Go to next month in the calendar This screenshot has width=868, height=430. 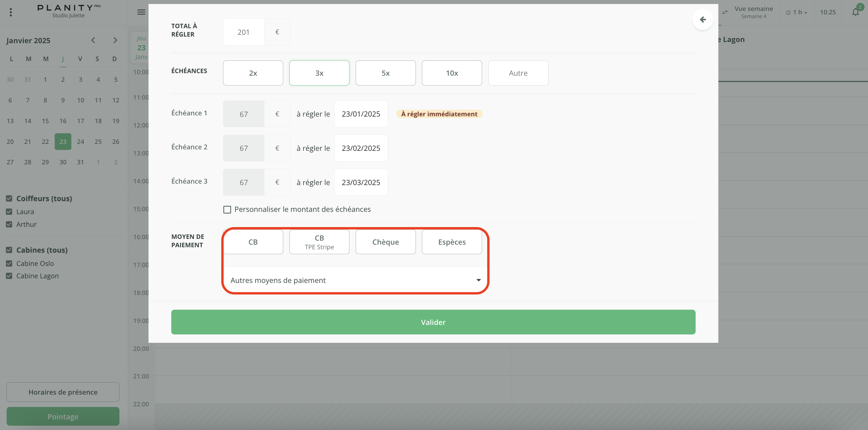115,41
